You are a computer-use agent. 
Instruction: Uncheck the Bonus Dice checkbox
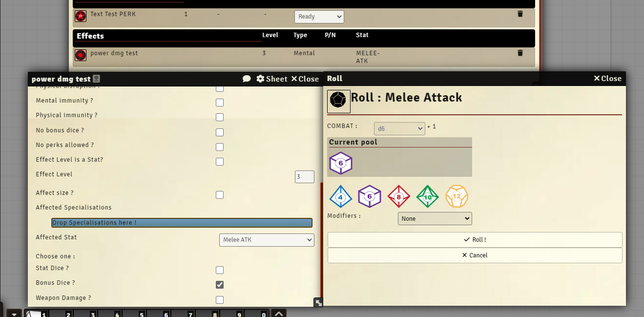point(220,285)
